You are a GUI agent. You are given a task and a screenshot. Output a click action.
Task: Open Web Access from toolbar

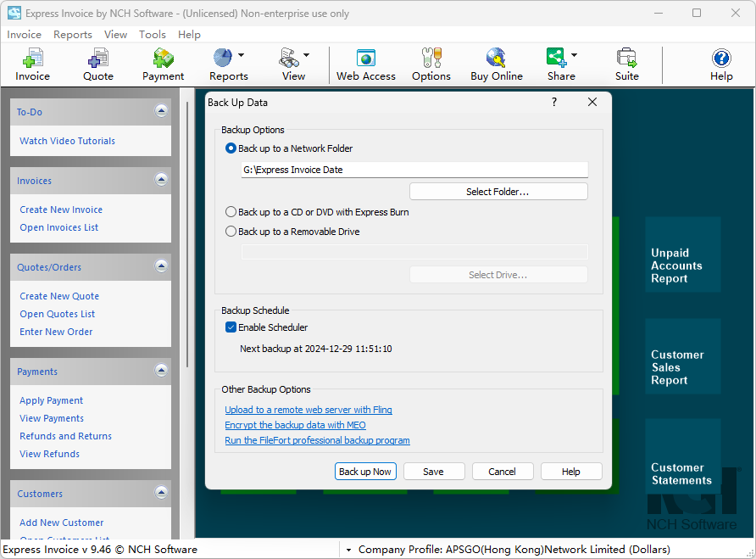(x=366, y=64)
